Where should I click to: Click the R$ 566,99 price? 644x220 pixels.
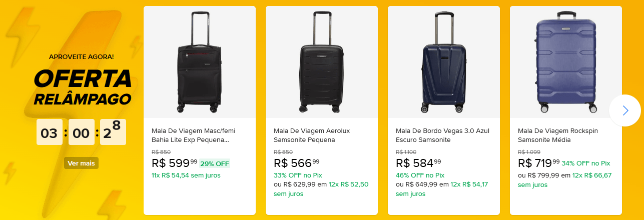pyautogui.click(x=296, y=163)
